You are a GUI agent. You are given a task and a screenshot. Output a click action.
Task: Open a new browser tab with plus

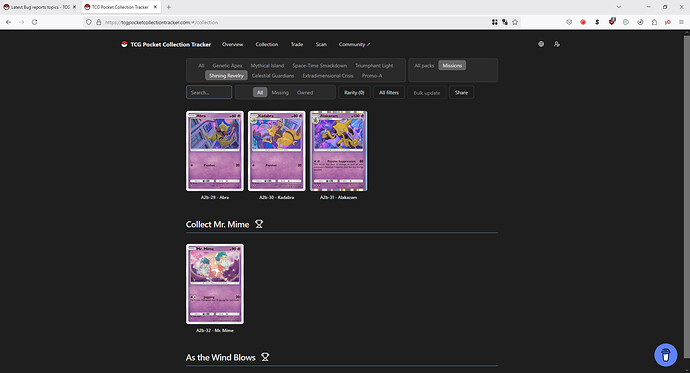coord(169,7)
